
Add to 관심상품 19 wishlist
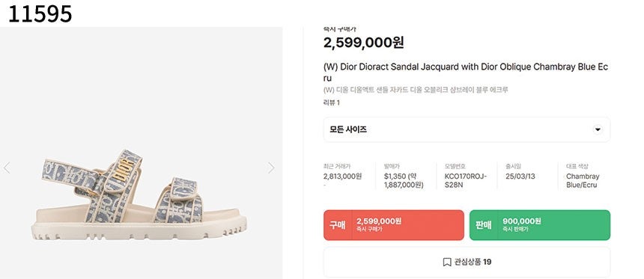(x=467, y=262)
